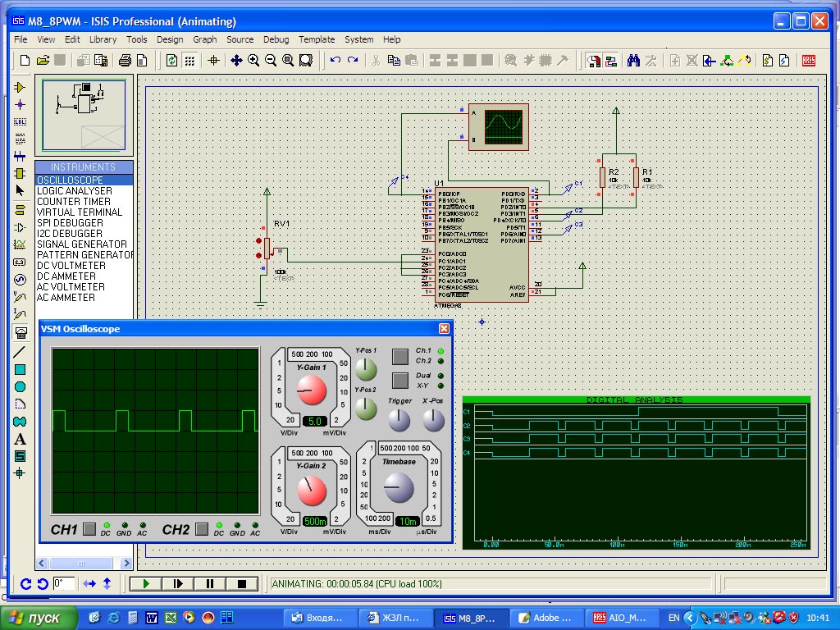Stop the simulation with Stop button
The height and width of the screenshot is (630, 840).
click(242, 584)
